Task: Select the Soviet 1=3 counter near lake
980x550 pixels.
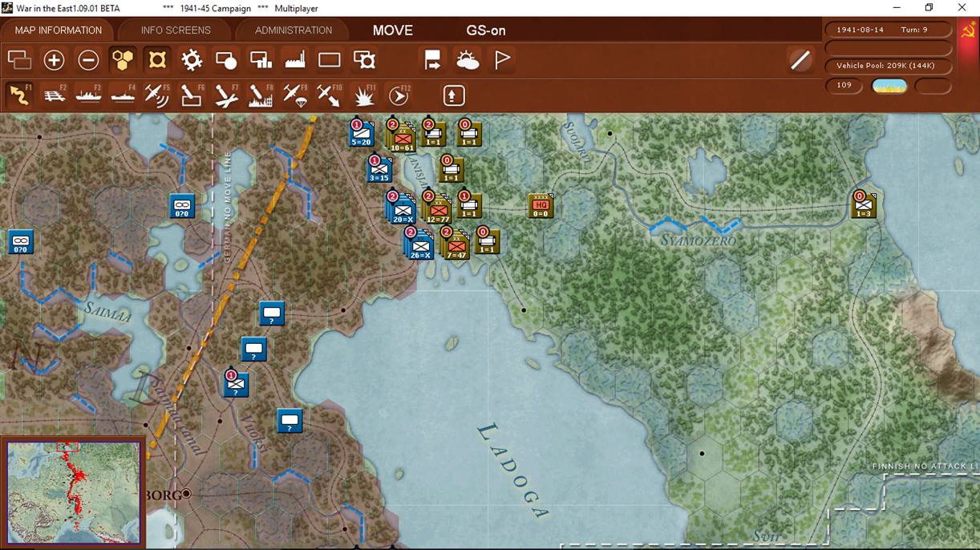Action: [863, 205]
